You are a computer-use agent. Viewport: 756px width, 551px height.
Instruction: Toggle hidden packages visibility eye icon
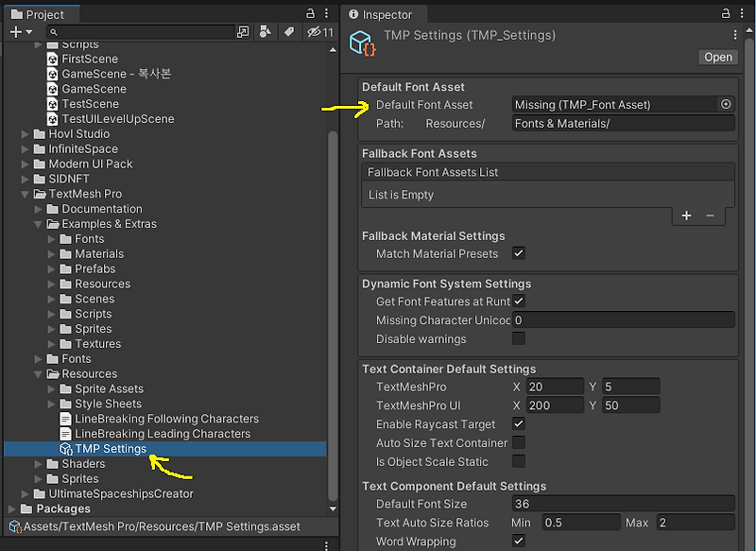click(x=320, y=32)
